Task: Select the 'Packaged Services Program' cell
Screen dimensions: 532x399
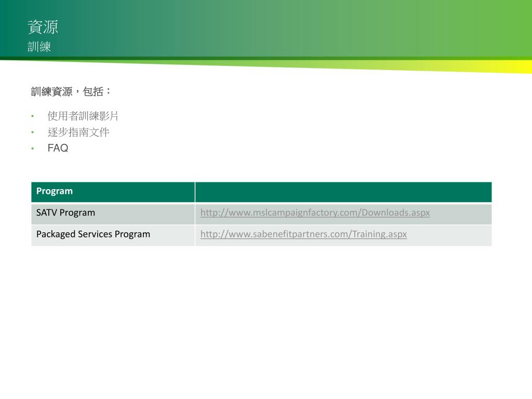Action: click(x=113, y=235)
